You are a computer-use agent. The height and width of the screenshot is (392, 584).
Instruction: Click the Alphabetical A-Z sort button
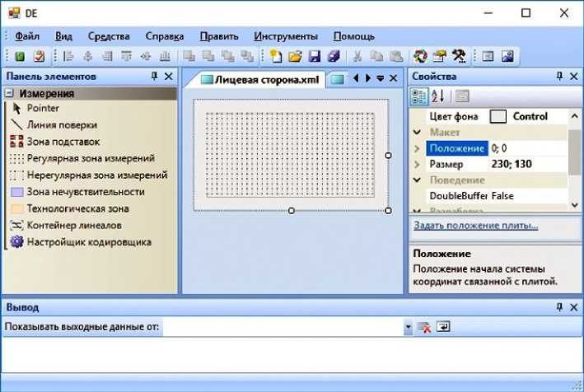(x=438, y=96)
